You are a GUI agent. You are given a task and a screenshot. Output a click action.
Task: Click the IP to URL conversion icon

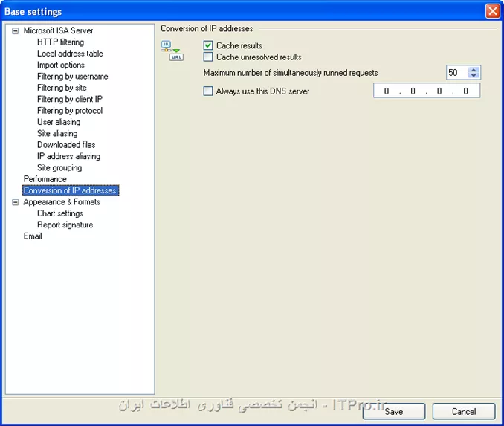click(172, 51)
